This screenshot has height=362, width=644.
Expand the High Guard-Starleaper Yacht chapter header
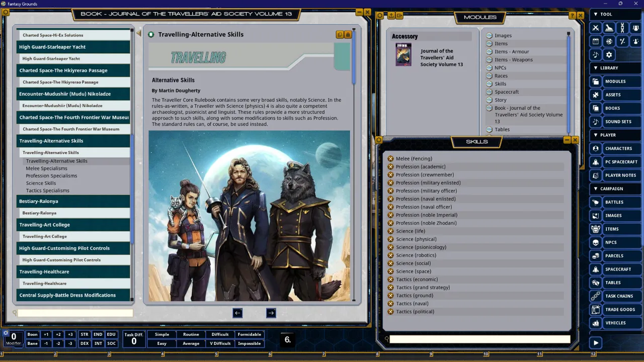pyautogui.click(x=73, y=47)
